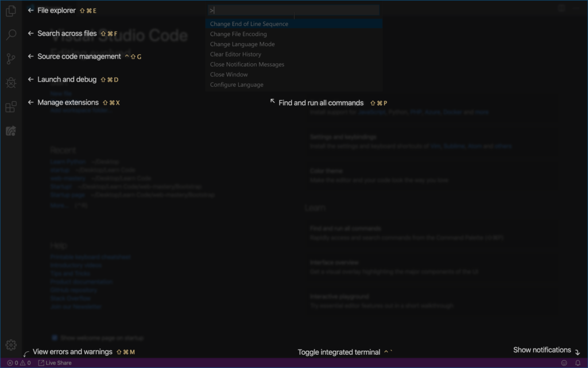Open the Extensions squares icon
Viewport: 588px width, 368px height.
click(11, 106)
